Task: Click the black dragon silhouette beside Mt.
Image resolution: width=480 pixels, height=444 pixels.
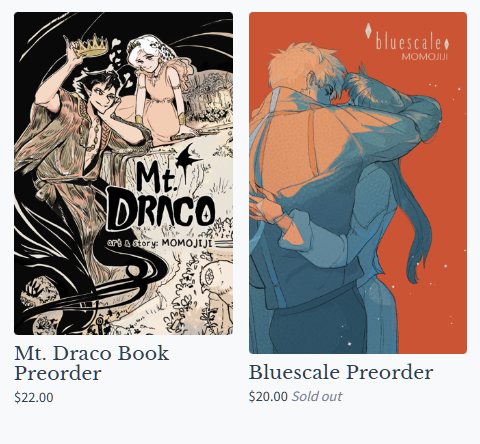Action: click(188, 158)
